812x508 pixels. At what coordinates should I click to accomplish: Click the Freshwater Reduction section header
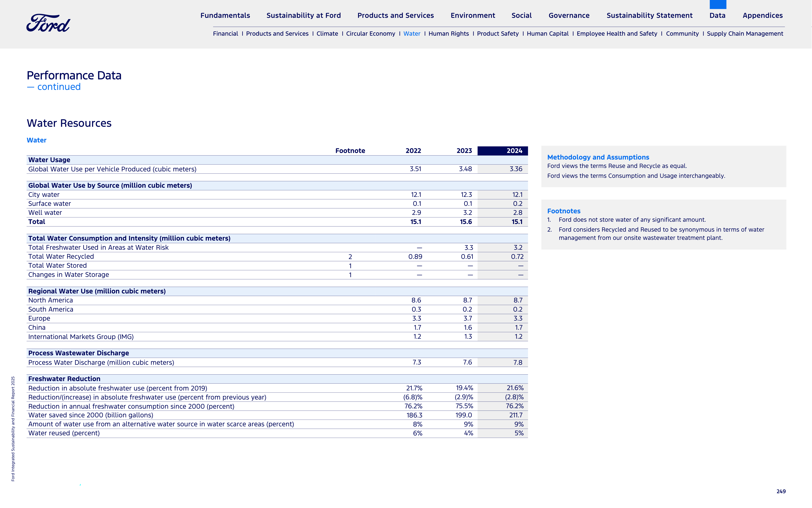277,379
